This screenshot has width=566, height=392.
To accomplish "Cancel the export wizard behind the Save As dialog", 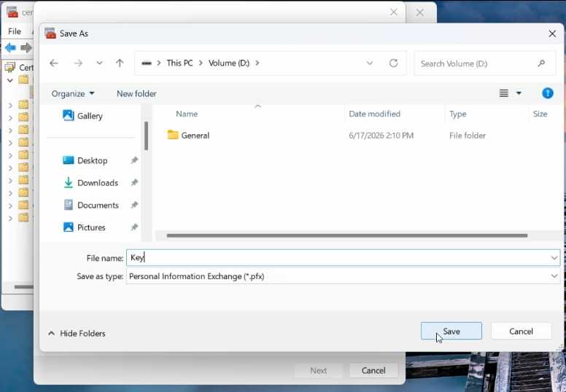I will (373, 370).
